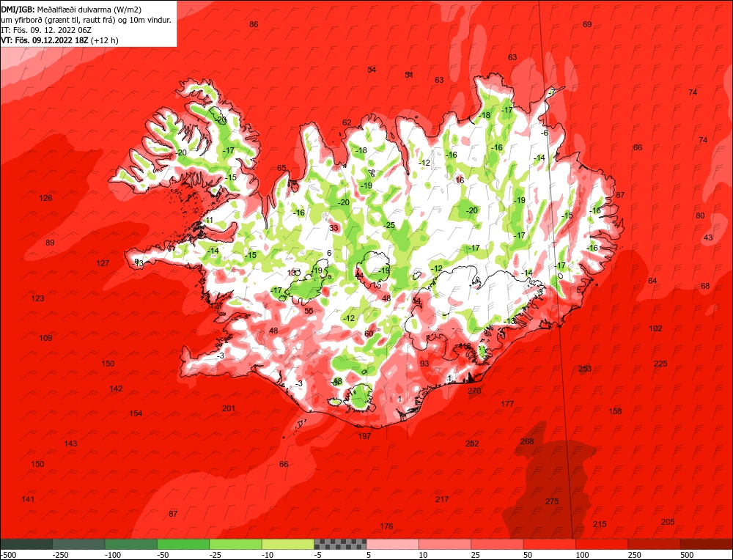Select the map value '69' in the northeast sea
This screenshot has width=733, height=560.
[587, 24]
